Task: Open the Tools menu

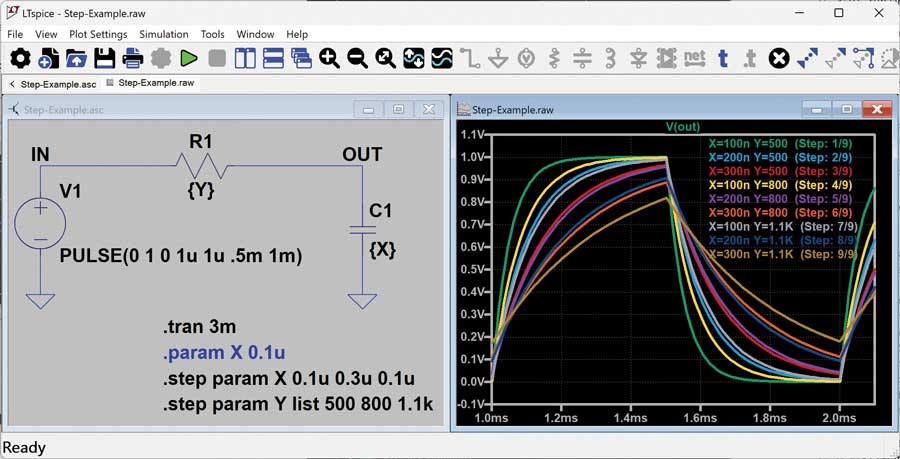Action: click(212, 34)
